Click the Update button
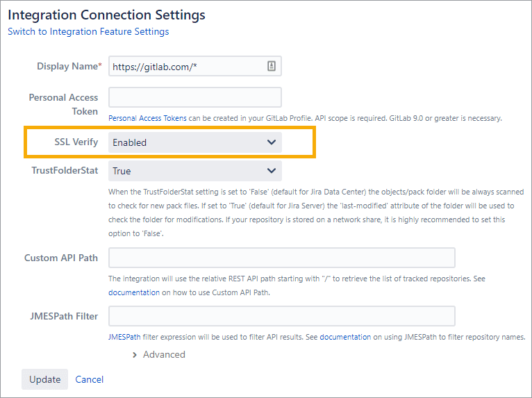Viewport: 532px width, 398px height. tap(44, 379)
